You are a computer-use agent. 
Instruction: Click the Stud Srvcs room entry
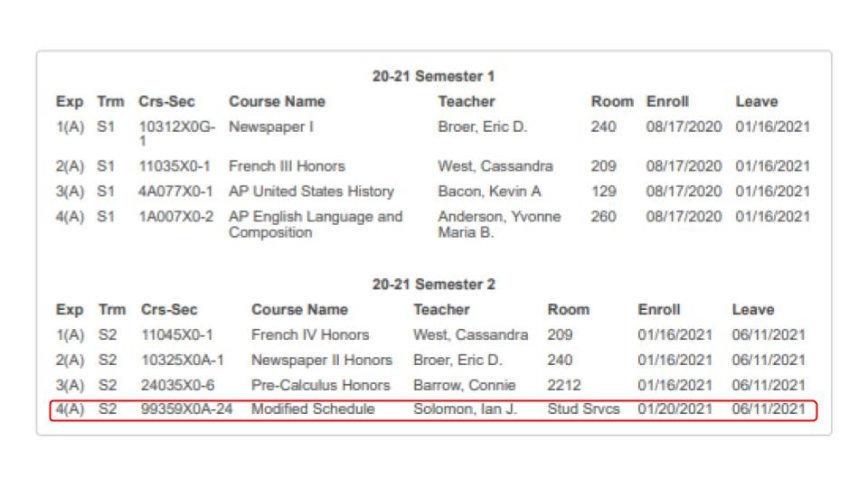(x=583, y=408)
